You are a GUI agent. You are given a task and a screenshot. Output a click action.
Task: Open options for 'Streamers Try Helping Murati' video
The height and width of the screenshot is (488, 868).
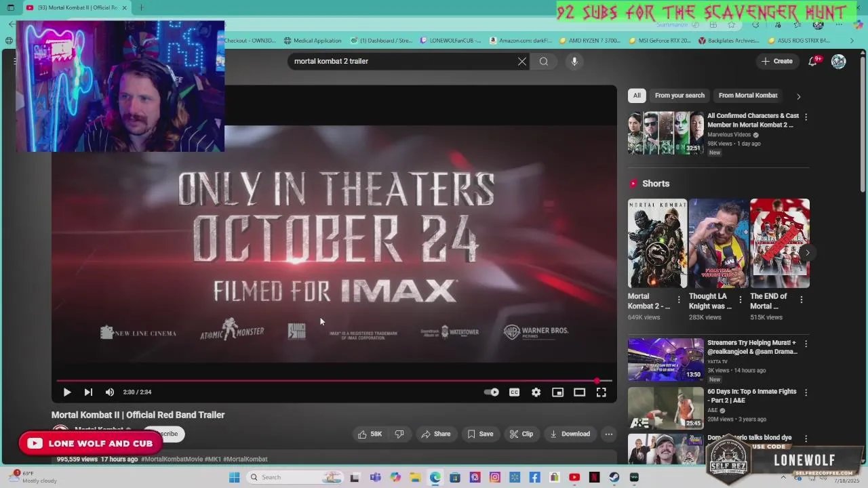(x=806, y=344)
